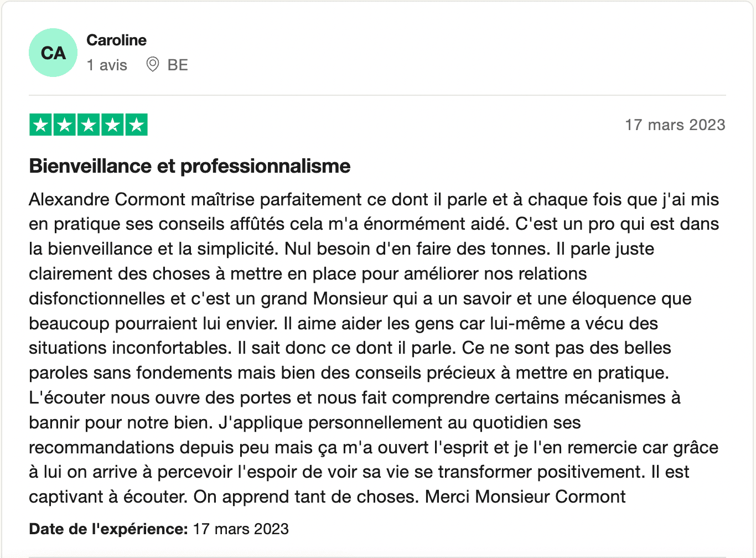Image resolution: width=756 pixels, height=558 pixels.
Task: Click the review date at top right
Action: click(x=675, y=125)
